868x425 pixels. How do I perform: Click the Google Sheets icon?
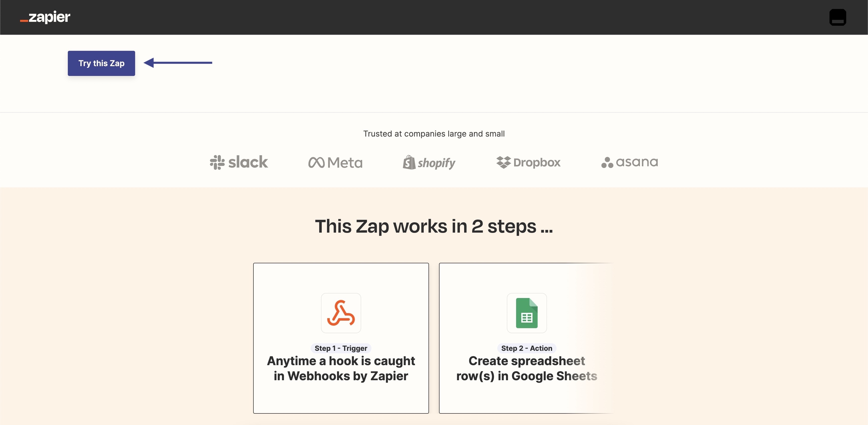click(x=527, y=313)
